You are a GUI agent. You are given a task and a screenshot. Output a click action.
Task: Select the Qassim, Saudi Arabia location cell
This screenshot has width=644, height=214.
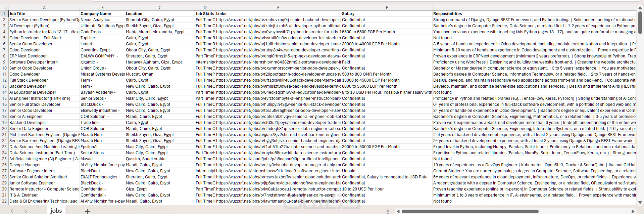[160, 159]
